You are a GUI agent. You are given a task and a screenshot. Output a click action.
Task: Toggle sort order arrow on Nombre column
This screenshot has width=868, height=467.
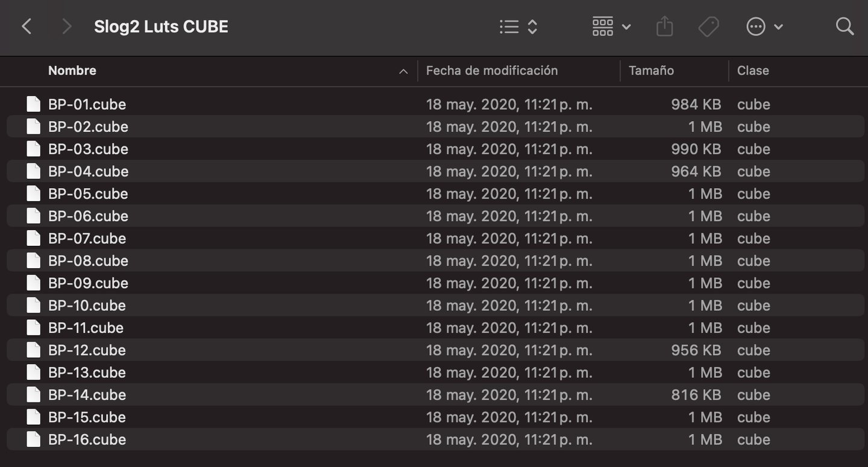(403, 72)
